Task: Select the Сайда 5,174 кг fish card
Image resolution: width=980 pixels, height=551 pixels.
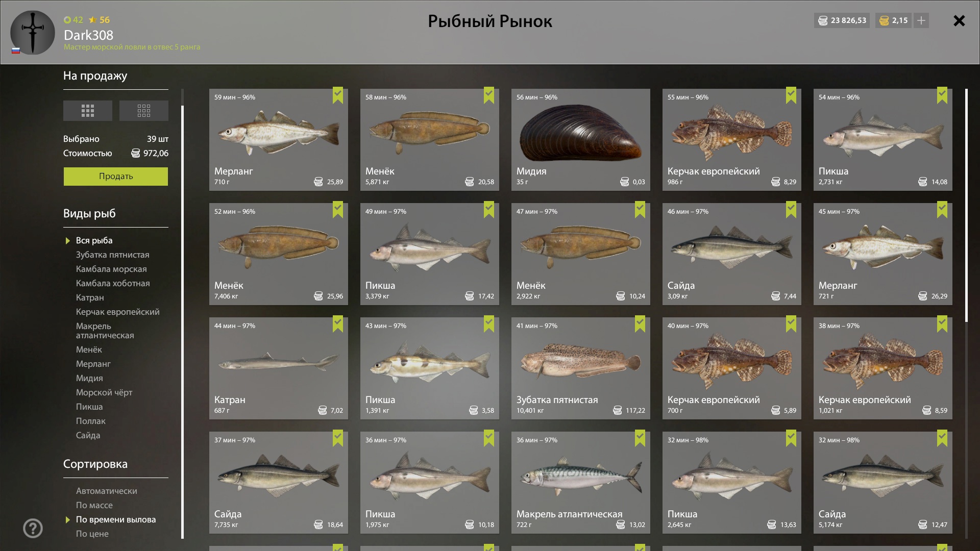Action: coord(883,483)
